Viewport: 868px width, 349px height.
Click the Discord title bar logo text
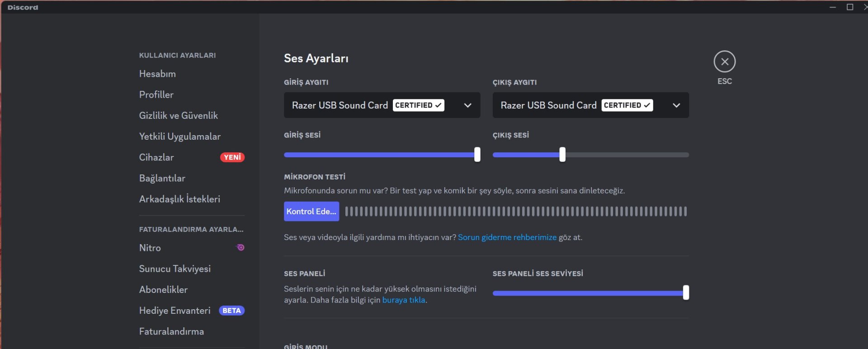click(23, 7)
